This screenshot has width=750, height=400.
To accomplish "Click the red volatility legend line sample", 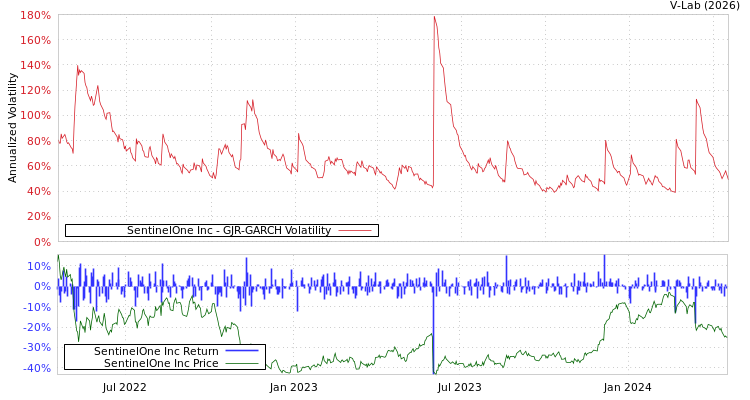I will 354,230.
